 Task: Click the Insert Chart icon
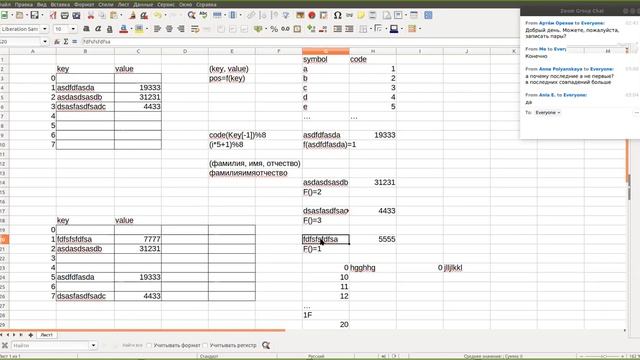[312, 15]
